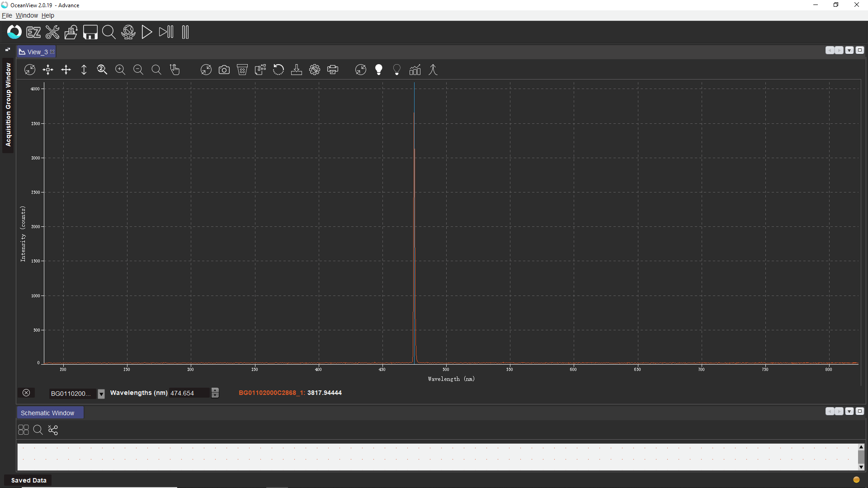
Task: Click the trash bin delete overlay icon
Action: click(242, 70)
